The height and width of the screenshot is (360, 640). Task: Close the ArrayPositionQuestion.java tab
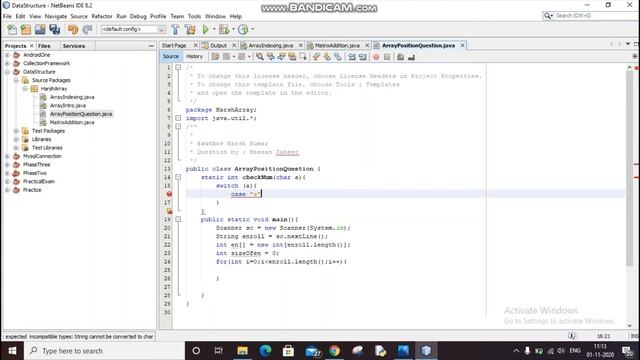[x=462, y=45]
